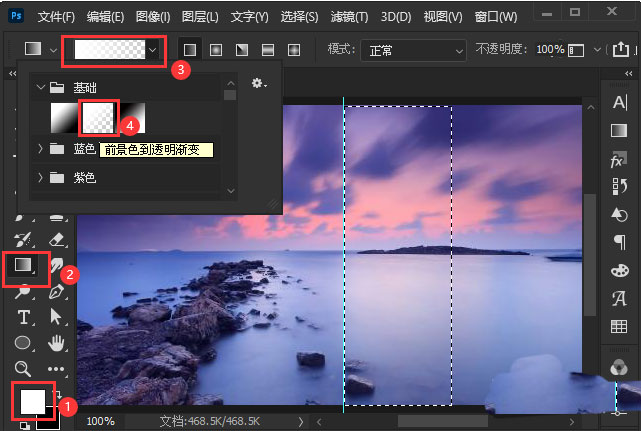Switch to the radial gradient style
The height and width of the screenshot is (431, 641).
[215, 49]
